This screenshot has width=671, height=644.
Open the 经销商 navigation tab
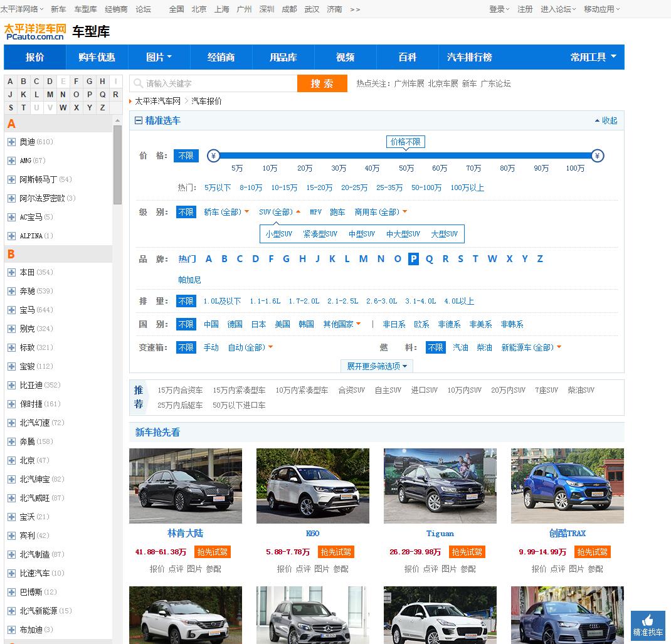221,57
